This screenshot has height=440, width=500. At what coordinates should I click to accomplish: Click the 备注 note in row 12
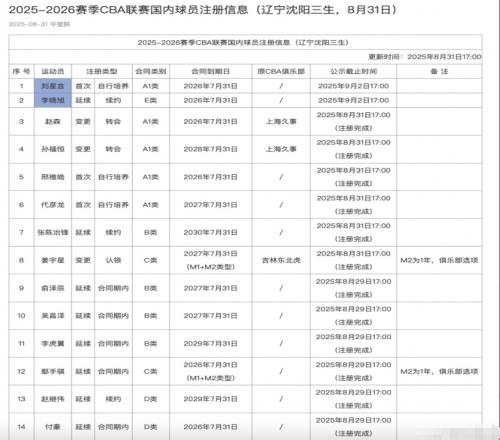pyautogui.click(x=439, y=371)
